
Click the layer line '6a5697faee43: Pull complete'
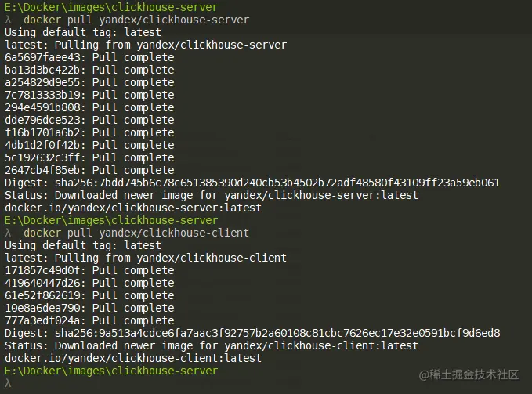pyautogui.click(x=89, y=58)
